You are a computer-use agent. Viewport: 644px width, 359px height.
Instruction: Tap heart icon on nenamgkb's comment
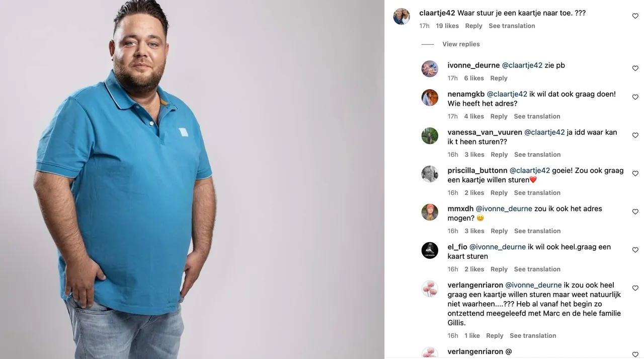pos(635,97)
